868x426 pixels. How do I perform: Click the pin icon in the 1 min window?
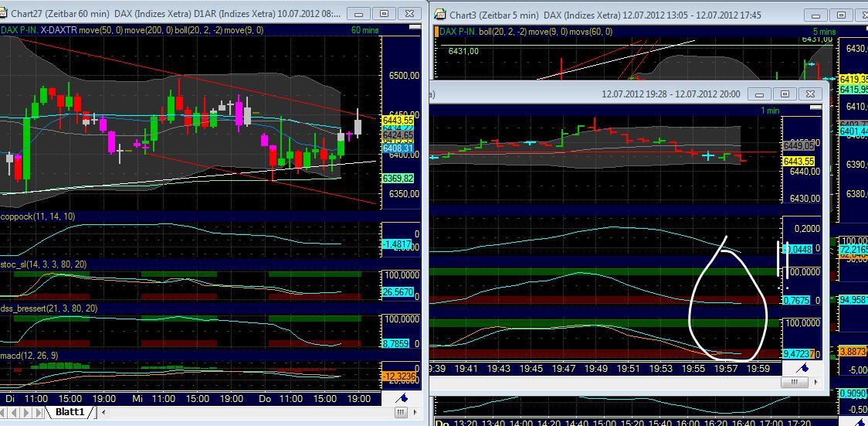tap(802, 367)
